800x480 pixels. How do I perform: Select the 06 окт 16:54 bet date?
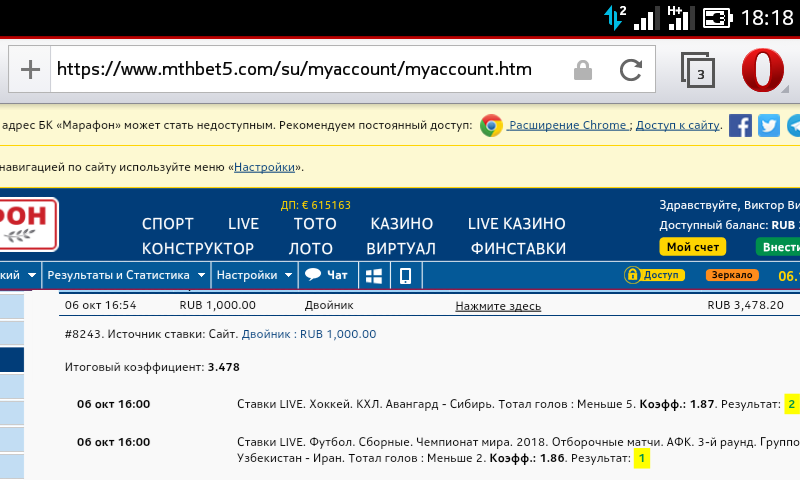pos(101,305)
